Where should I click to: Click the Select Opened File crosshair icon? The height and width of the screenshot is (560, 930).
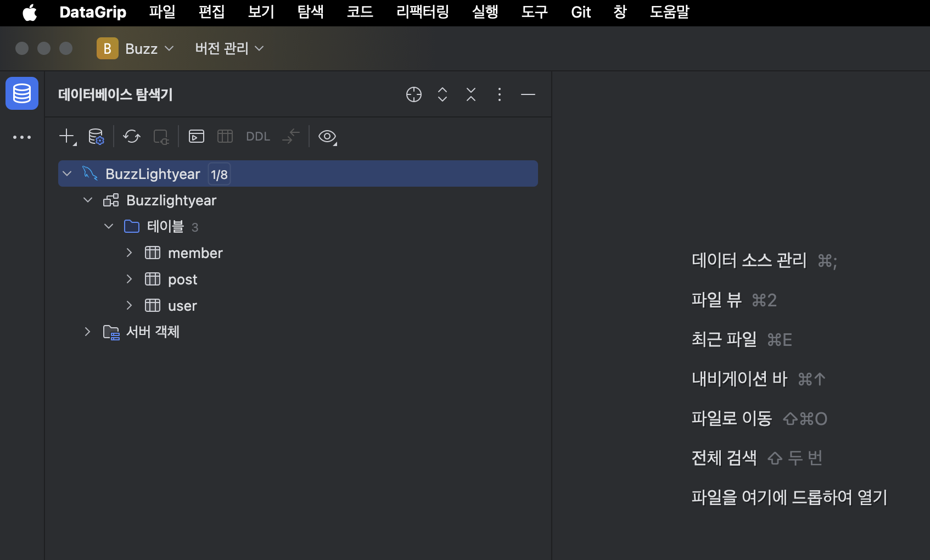[x=414, y=94]
